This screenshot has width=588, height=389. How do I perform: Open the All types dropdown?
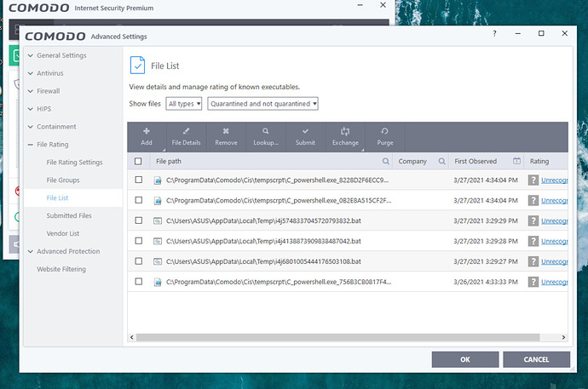[184, 103]
